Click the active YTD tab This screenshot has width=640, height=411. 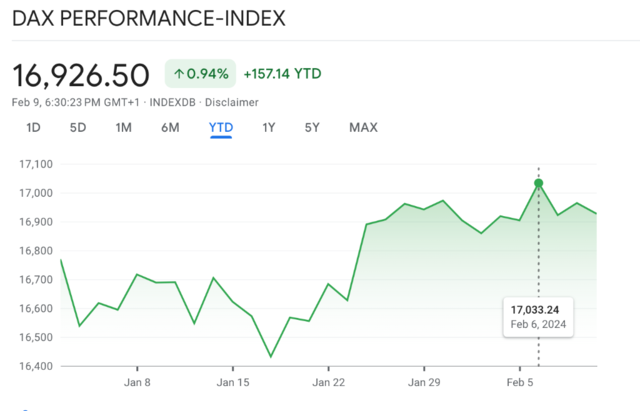pyautogui.click(x=220, y=128)
